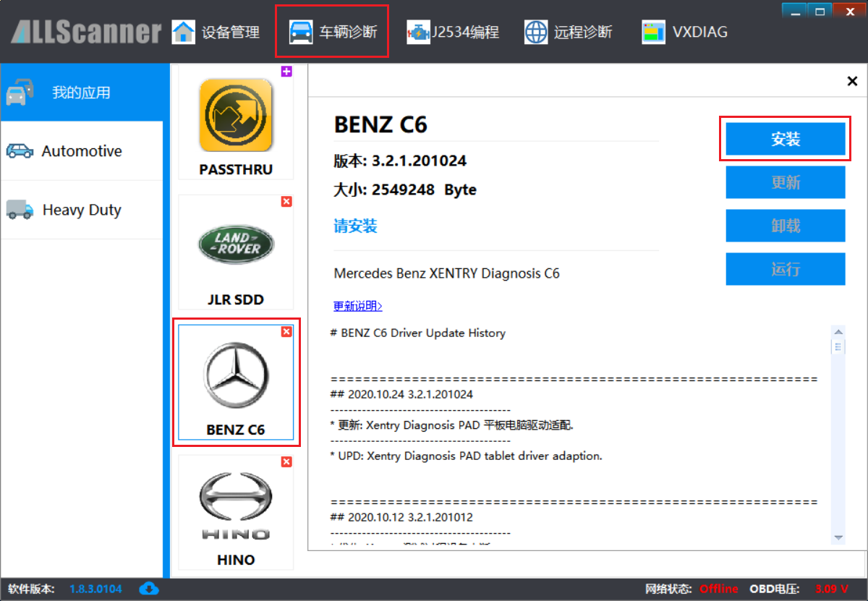
Task: Click '# BENZ C6 Driver Update History' line
Action: point(417,333)
